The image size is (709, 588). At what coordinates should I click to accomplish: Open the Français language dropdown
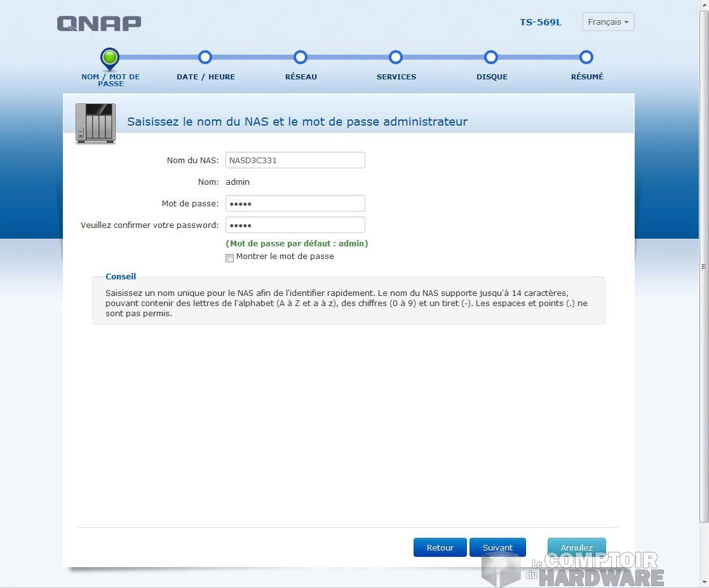coord(608,22)
